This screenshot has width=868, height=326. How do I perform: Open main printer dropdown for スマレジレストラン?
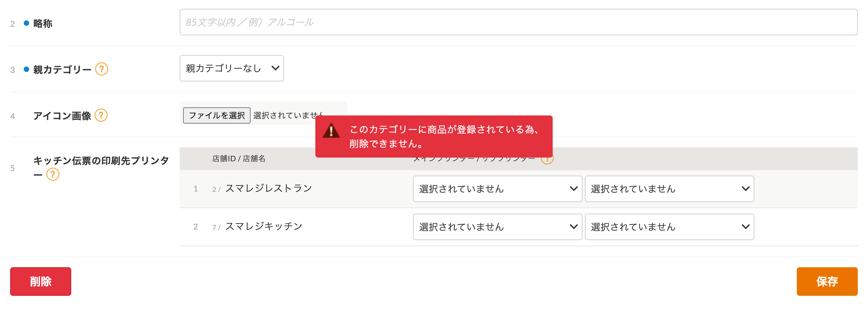497,189
